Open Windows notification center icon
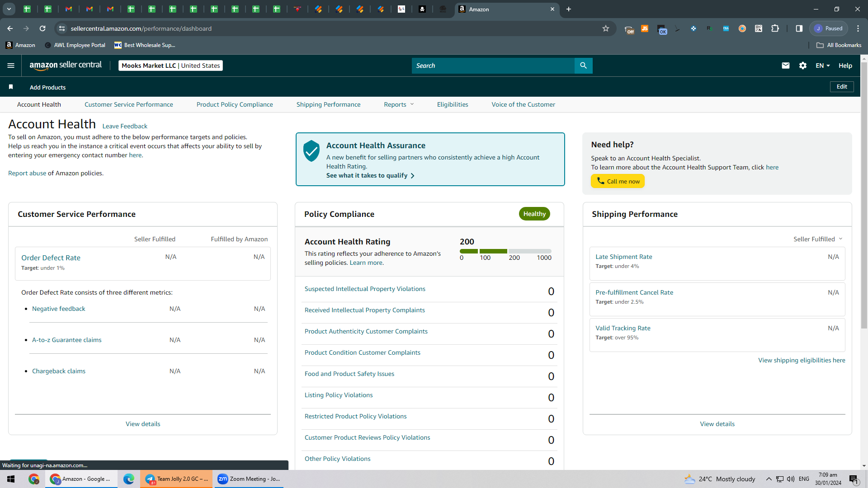This screenshot has height=488, width=868. tap(854, 479)
